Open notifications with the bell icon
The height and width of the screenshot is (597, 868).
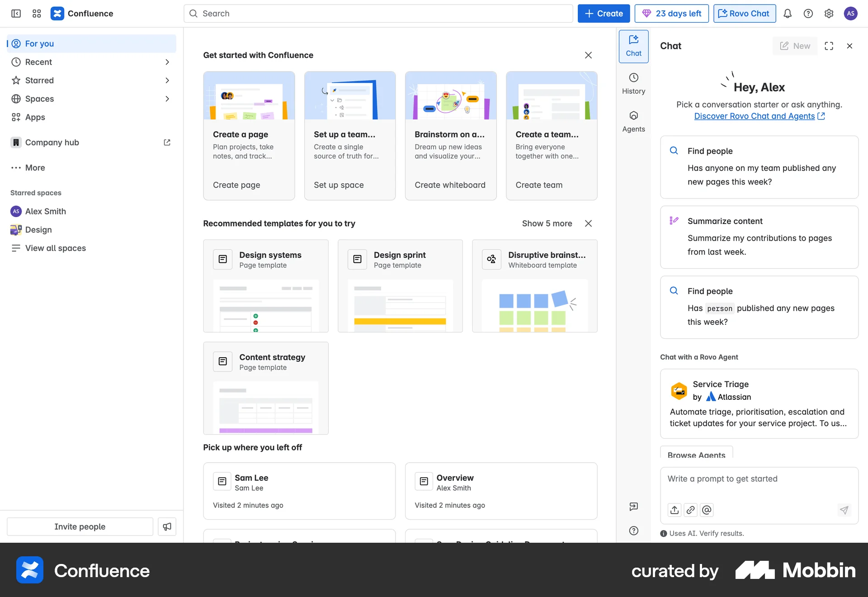tap(788, 13)
